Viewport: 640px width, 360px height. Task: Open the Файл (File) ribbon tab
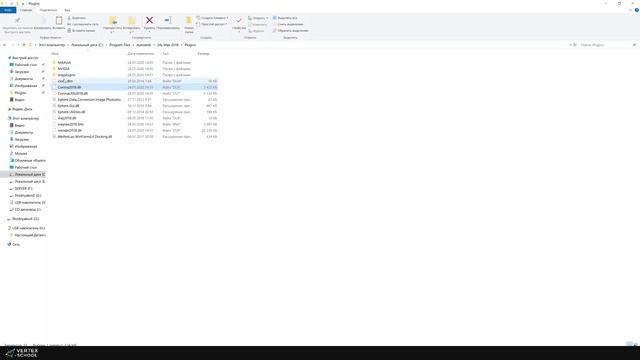8,10
